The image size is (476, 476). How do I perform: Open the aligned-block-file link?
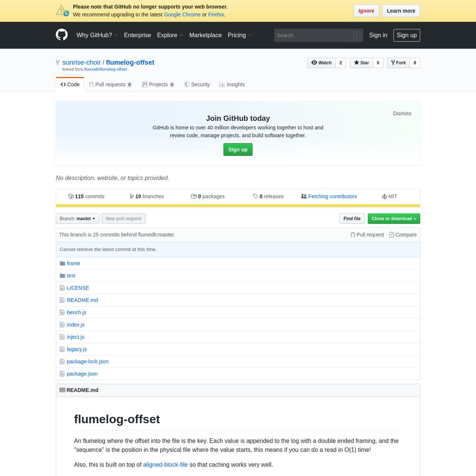(165, 465)
